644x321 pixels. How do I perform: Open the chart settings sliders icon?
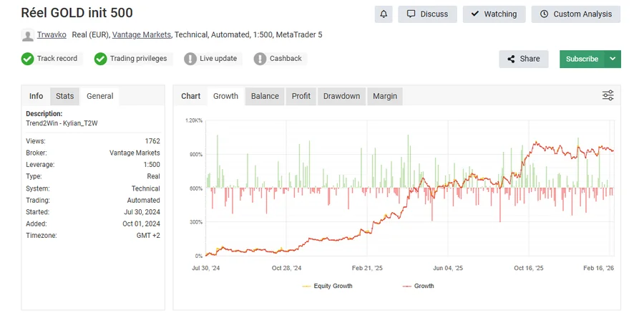[608, 95]
